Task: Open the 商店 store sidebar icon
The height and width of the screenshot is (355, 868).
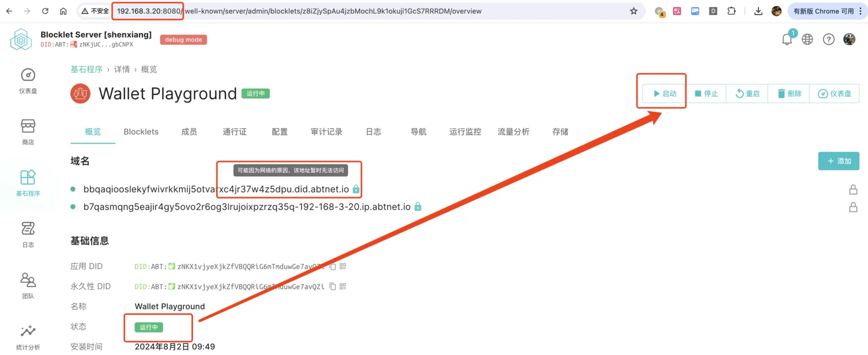Action: [28, 132]
